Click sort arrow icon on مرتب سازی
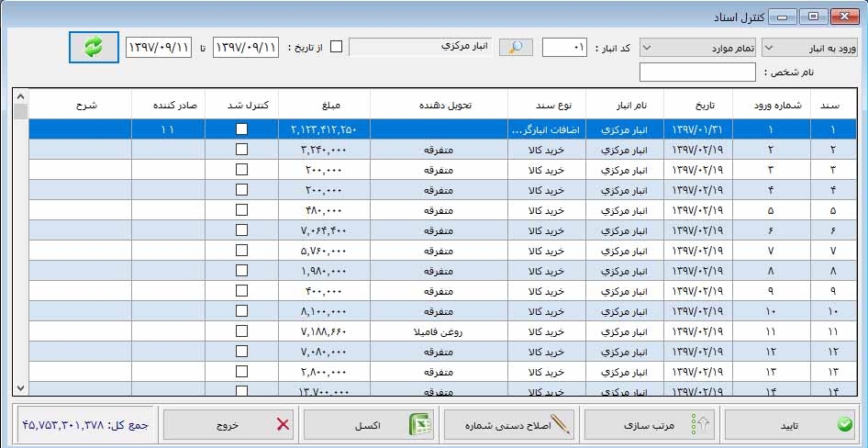Viewport: 868px width, 448px height. [701, 425]
